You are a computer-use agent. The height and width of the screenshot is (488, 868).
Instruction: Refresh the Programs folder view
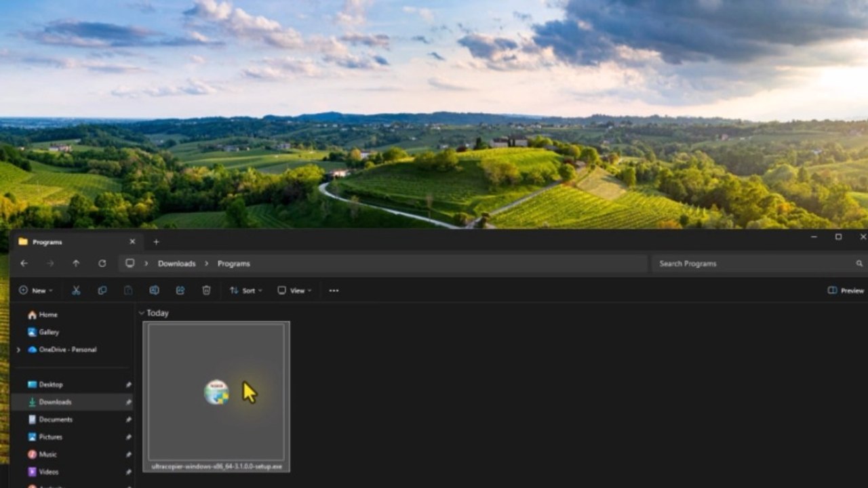point(102,264)
